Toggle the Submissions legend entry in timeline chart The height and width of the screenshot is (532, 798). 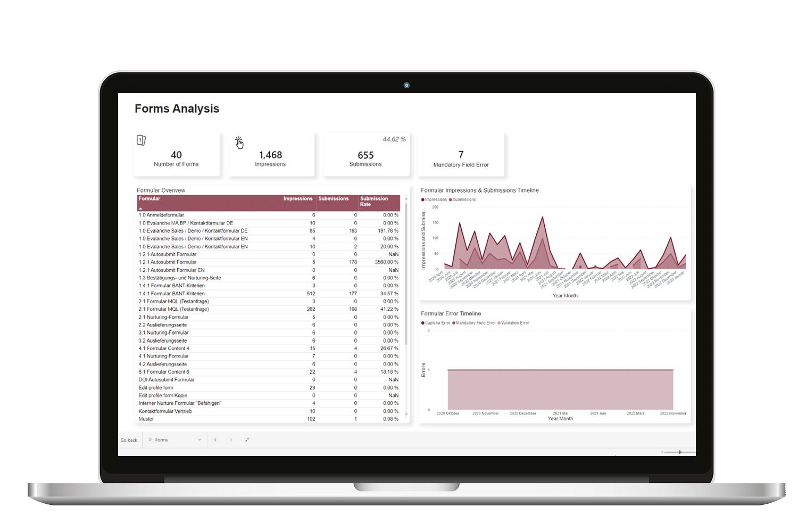point(462,199)
